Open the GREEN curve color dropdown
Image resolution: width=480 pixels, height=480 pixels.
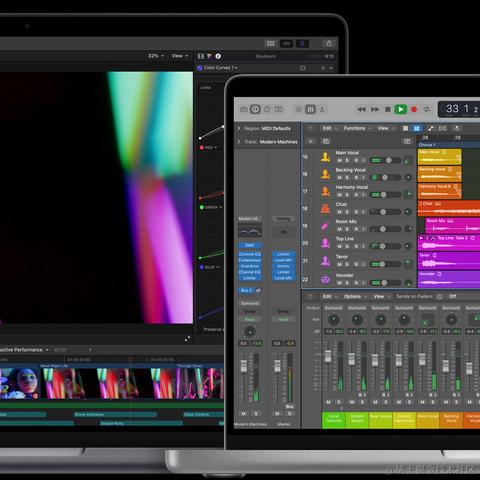point(213,207)
